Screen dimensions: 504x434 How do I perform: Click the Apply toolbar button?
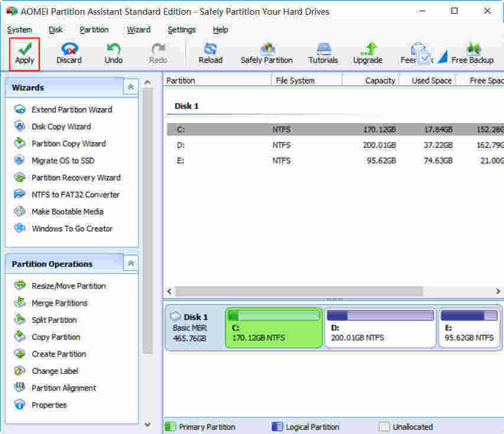[x=25, y=53]
